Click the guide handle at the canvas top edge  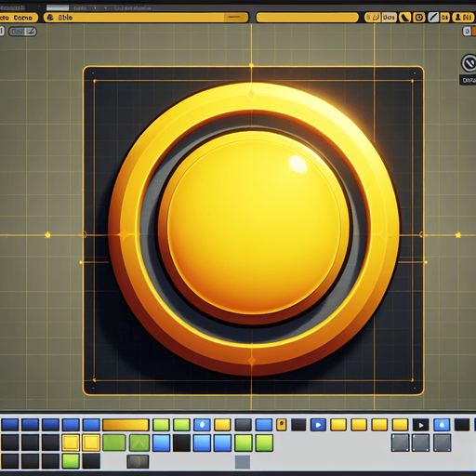251,65
